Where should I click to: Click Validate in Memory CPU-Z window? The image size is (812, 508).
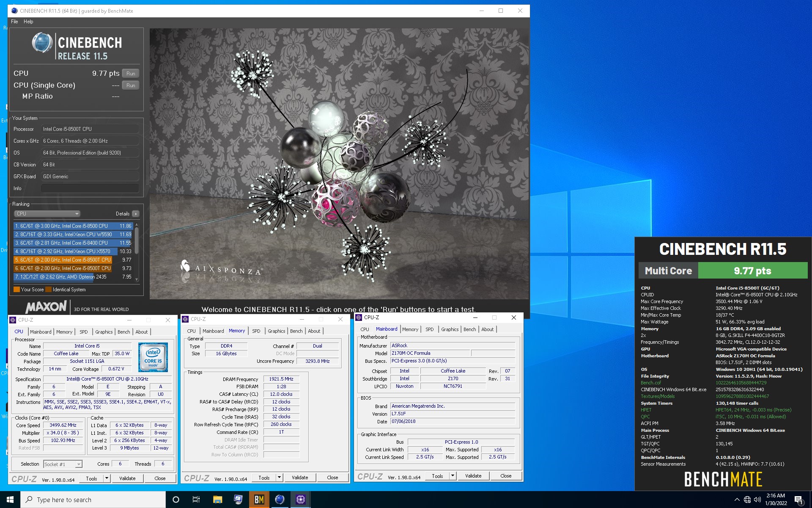coord(300,478)
